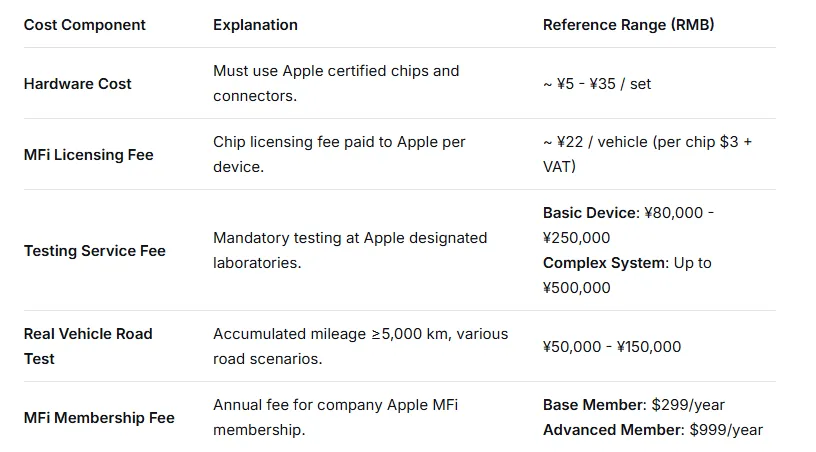
Task: Click the Base Member $299/year entry
Action: (633, 405)
